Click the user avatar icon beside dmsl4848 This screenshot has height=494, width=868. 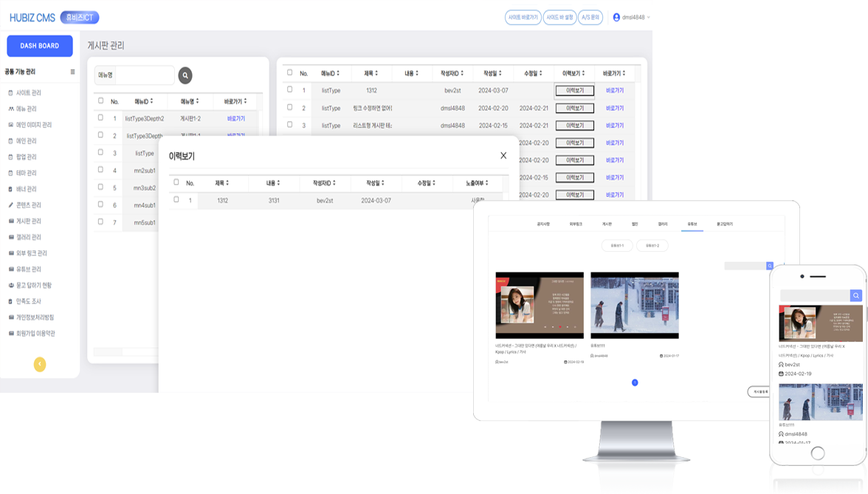click(x=616, y=17)
